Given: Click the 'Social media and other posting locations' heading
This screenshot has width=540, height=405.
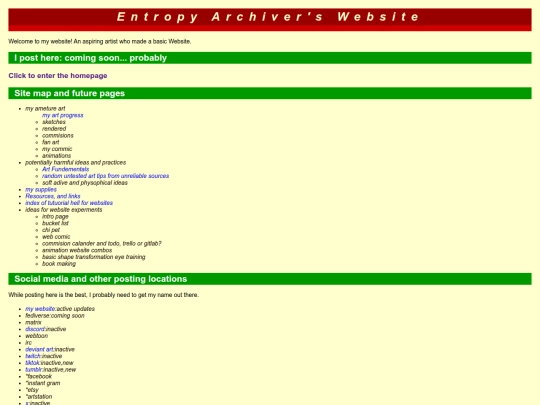Looking at the screenshot, I should pos(270,279).
